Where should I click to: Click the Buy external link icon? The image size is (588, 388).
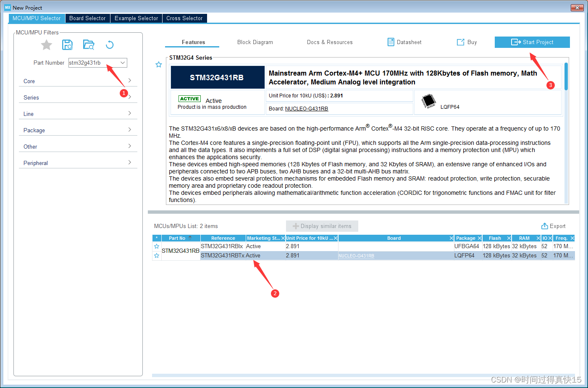point(460,42)
